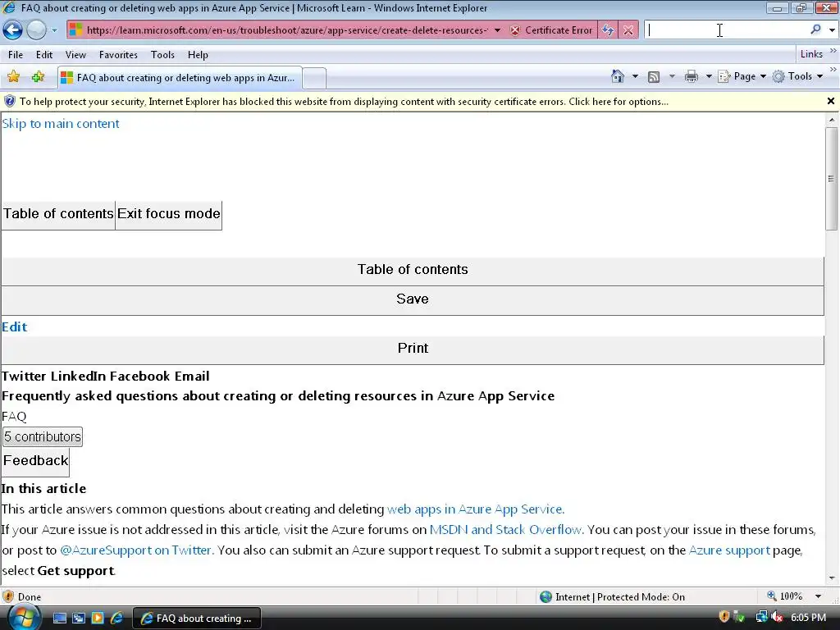840x630 pixels.
Task: Open the Tools menu in menu bar
Action: point(162,55)
